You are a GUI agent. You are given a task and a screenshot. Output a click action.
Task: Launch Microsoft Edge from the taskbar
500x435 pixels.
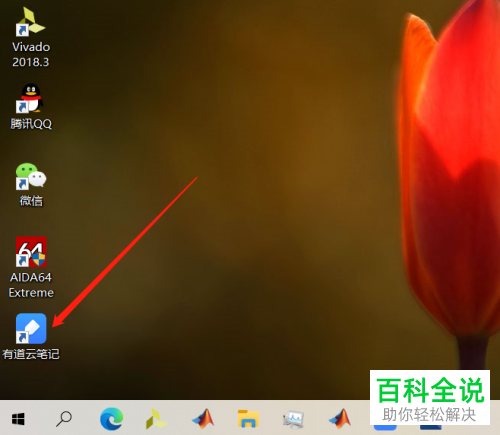[111, 418]
